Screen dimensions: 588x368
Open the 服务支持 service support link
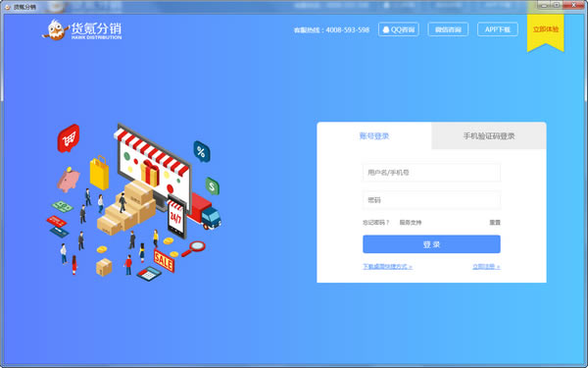(411, 223)
